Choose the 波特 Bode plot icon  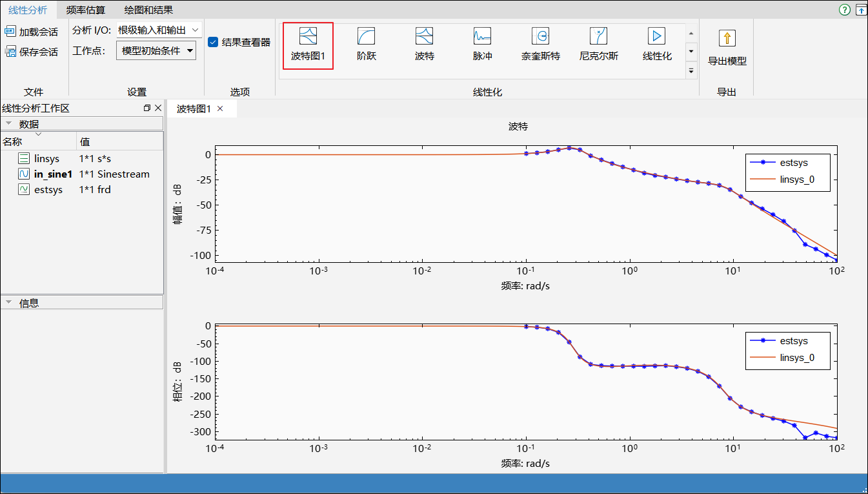[424, 36]
